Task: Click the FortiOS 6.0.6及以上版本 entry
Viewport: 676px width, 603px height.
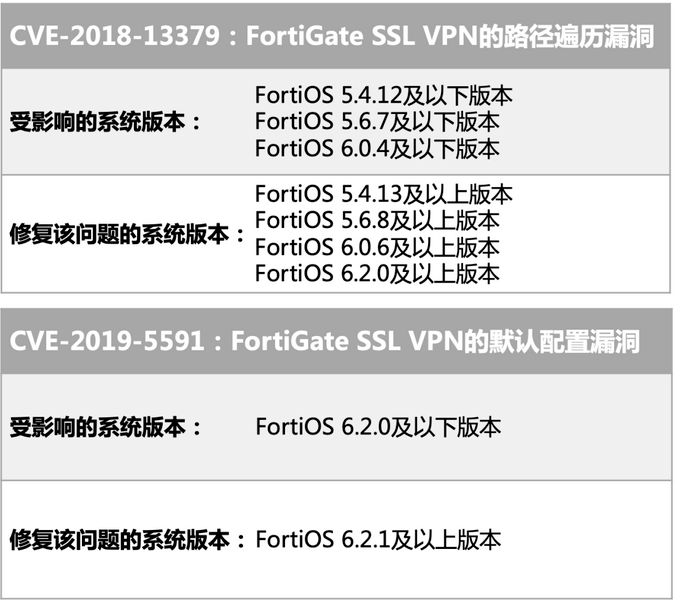Action: point(377,246)
